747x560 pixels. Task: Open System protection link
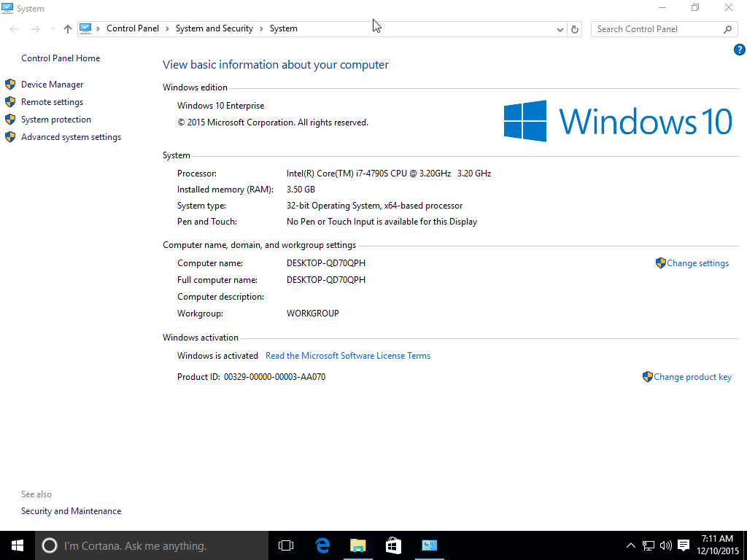coord(55,120)
